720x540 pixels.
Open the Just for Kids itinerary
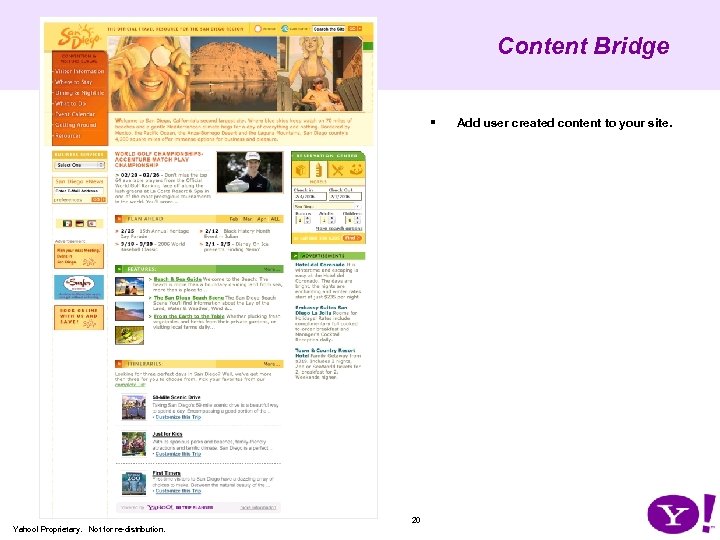(x=167, y=434)
